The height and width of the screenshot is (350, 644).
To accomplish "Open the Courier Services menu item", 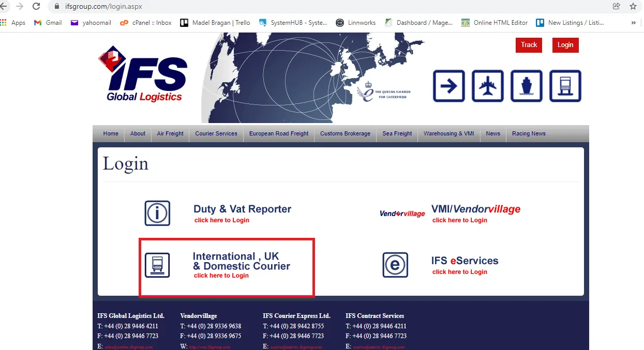I will [216, 133].
